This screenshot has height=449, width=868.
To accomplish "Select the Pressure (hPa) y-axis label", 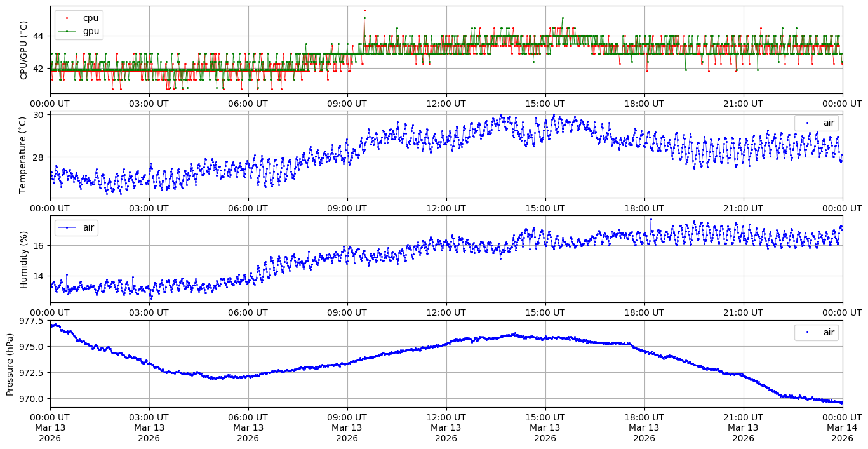I will [10, 364].
